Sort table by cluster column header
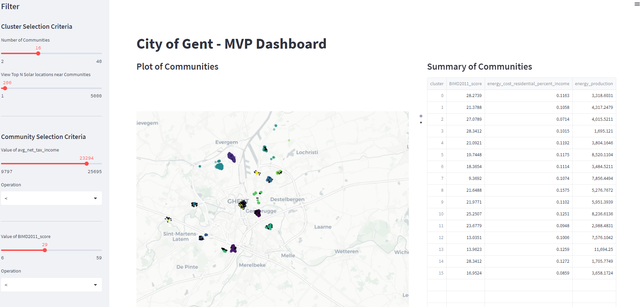This screenshot has width=644, height=307. click(x=437, y=84)
